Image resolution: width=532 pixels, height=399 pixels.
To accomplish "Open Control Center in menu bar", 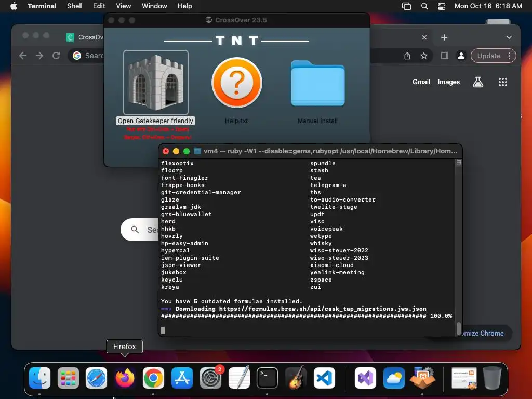I will coord(442,6).
